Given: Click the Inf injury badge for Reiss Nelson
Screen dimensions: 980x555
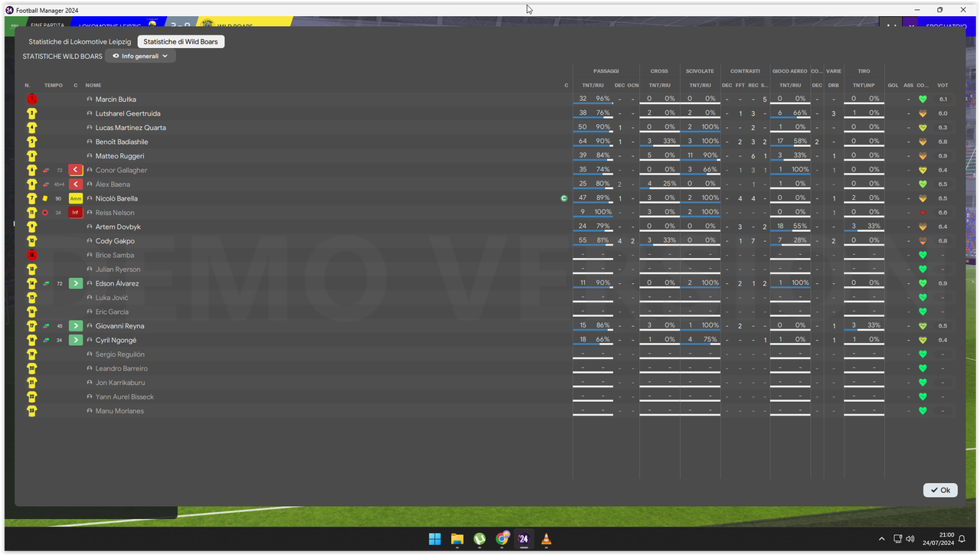Looking at the screenshot, I should (76, 213).
